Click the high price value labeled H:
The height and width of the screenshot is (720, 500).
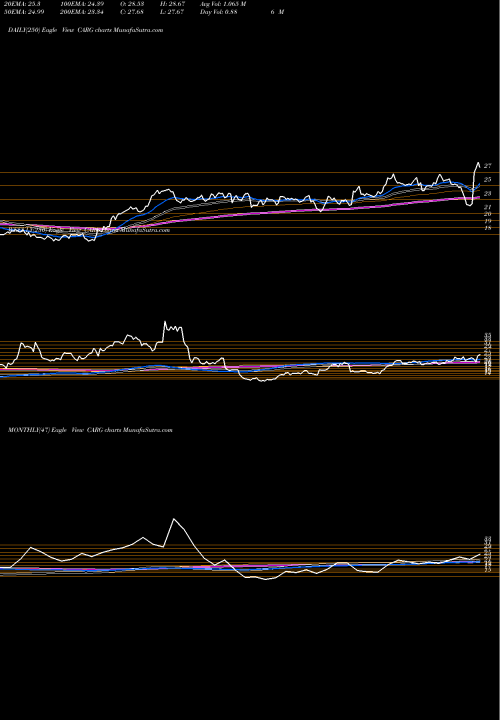(x=173, y=4)
